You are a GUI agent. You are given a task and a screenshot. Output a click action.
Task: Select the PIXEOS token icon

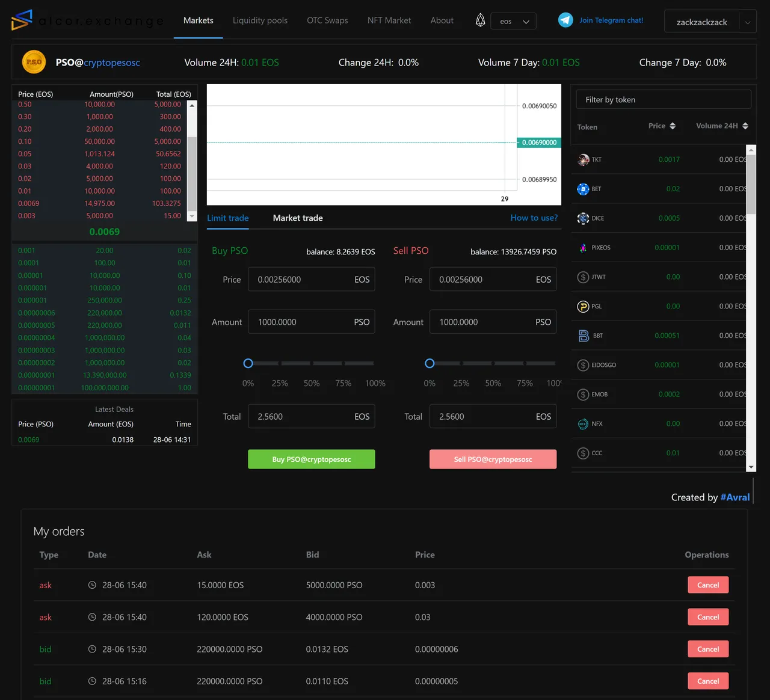(x=583, y=248)
